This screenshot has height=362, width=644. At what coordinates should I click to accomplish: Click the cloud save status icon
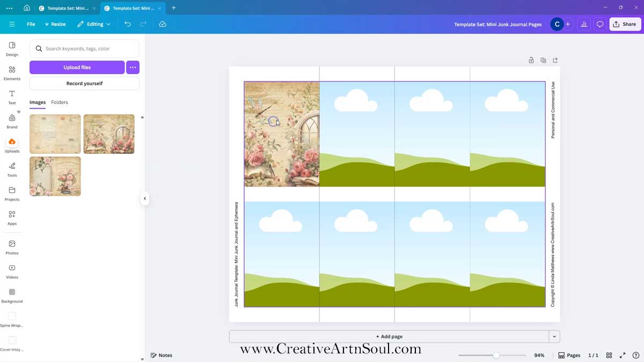point(163,24)
